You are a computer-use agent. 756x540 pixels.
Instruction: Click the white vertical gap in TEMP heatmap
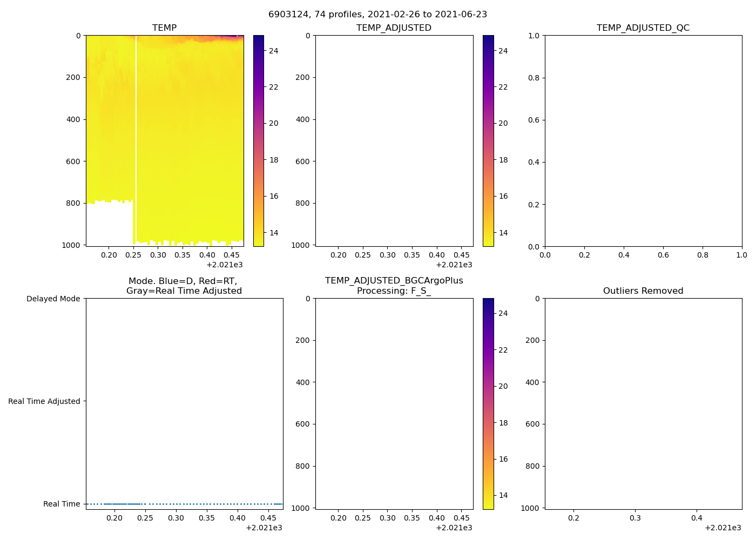tap(136, 135)
